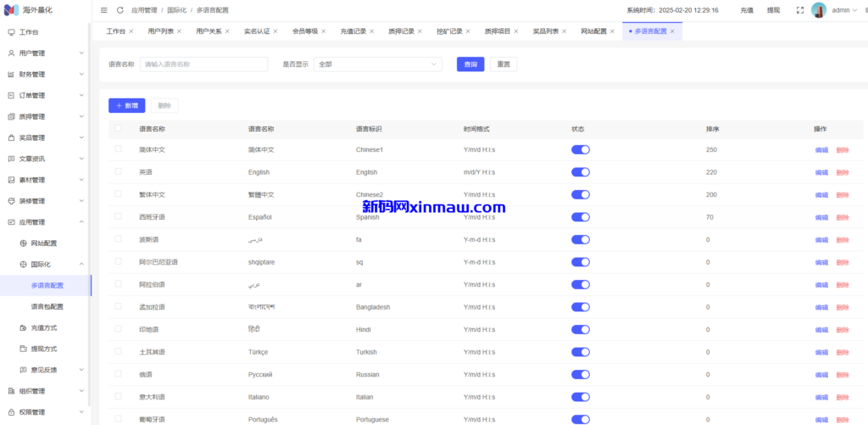Switch to the 挖矿记录 tab
The width and height of the screenshot is (868, 425).
tap(449, 31)
